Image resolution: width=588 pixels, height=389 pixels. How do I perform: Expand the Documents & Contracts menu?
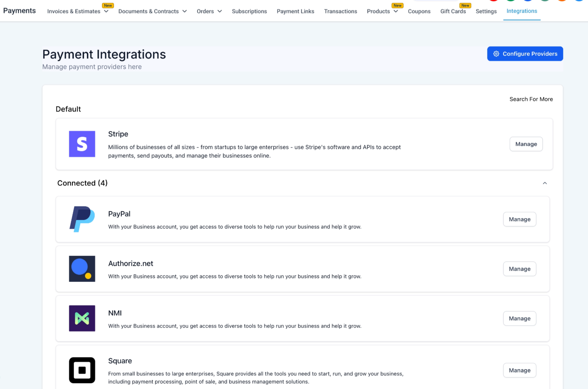point(153,11)
